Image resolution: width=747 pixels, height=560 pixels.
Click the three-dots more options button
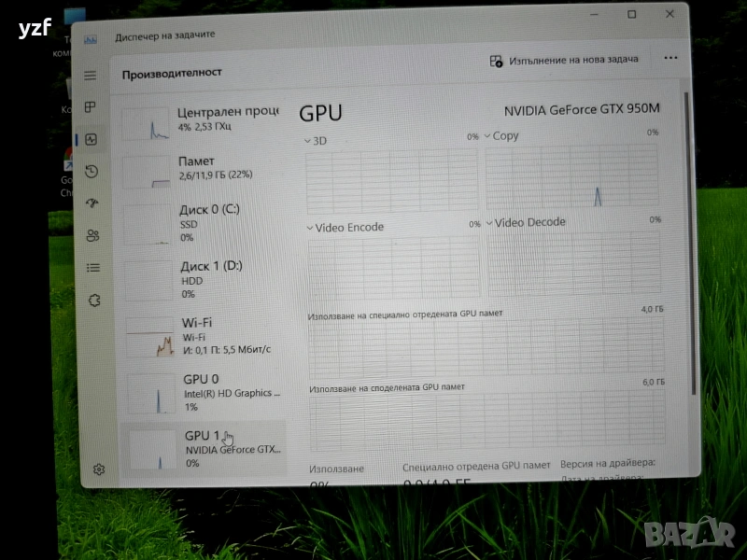point(670,58)
